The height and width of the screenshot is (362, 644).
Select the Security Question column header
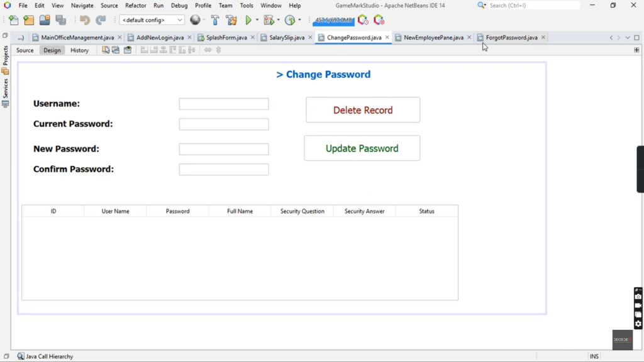[x=303, y=211]
